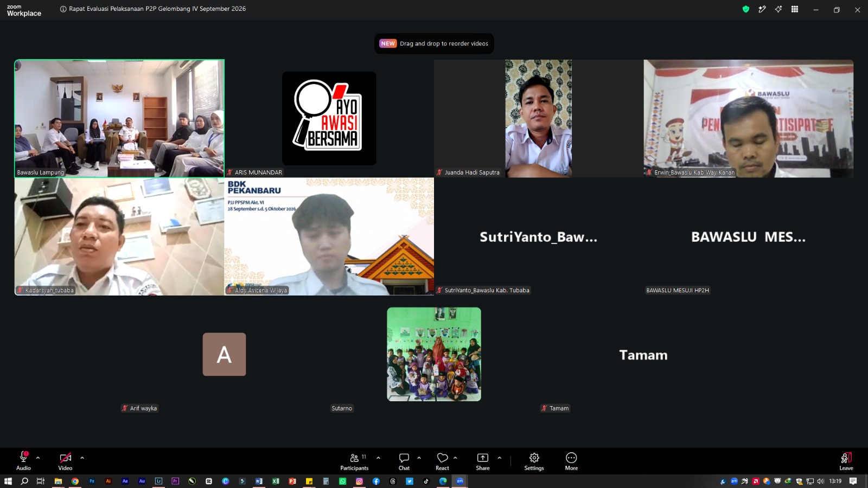Image resolution: width=868 pixels, height=488 pixels.
Task: Open the Chat panel
Action: pyautogui.click(x=404, y=461)
